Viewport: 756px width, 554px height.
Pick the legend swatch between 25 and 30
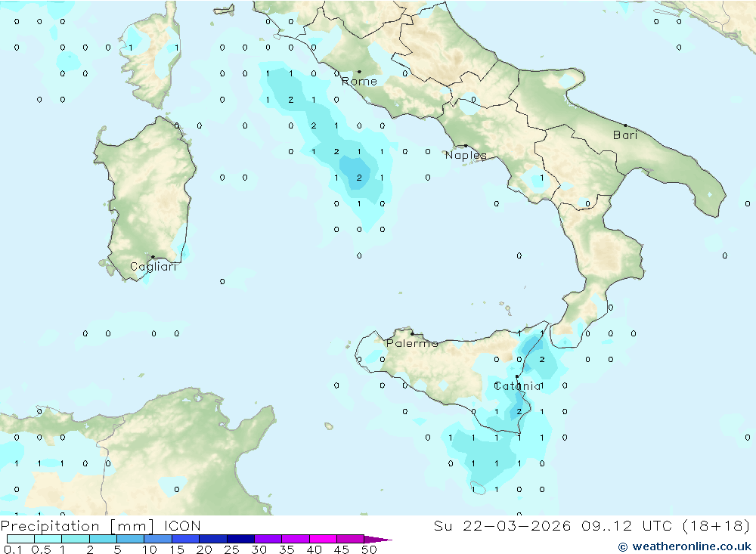tap(240, 539)
